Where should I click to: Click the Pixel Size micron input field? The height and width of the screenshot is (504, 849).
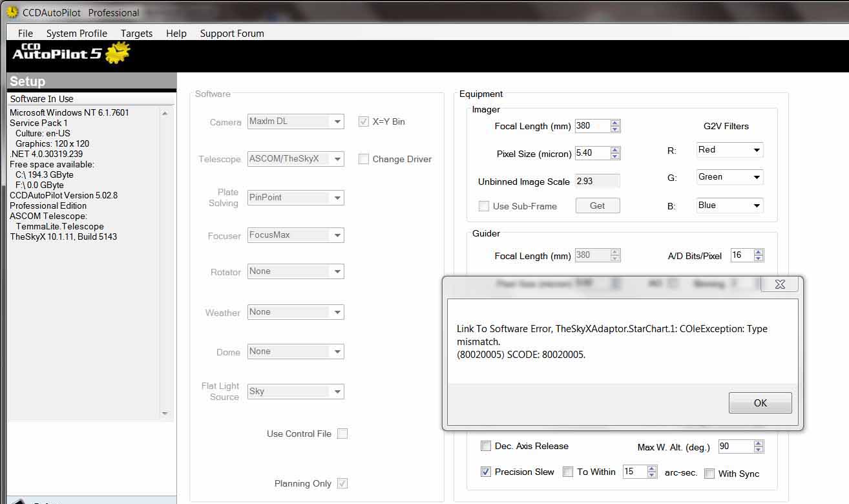point(592,153)
